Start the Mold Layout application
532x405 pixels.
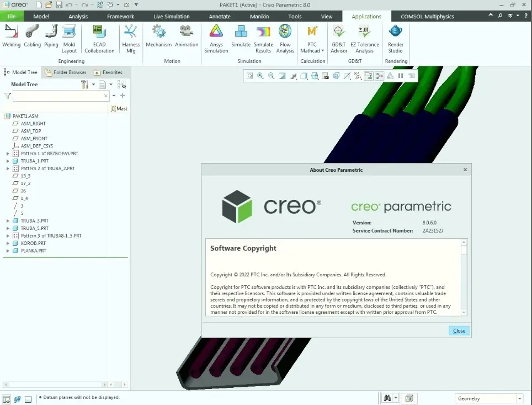[x=69, y=39]
